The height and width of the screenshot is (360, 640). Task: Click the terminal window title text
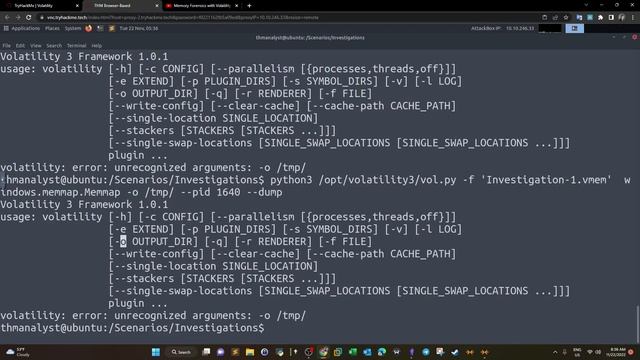click(310, 38)
